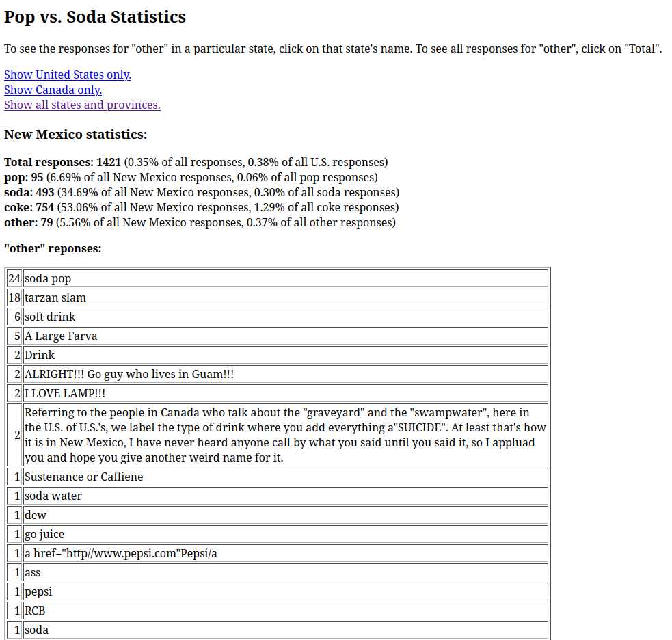Open the 'Show United States only.' link
The height and width of the screenshot is (640, 672).
67,75
